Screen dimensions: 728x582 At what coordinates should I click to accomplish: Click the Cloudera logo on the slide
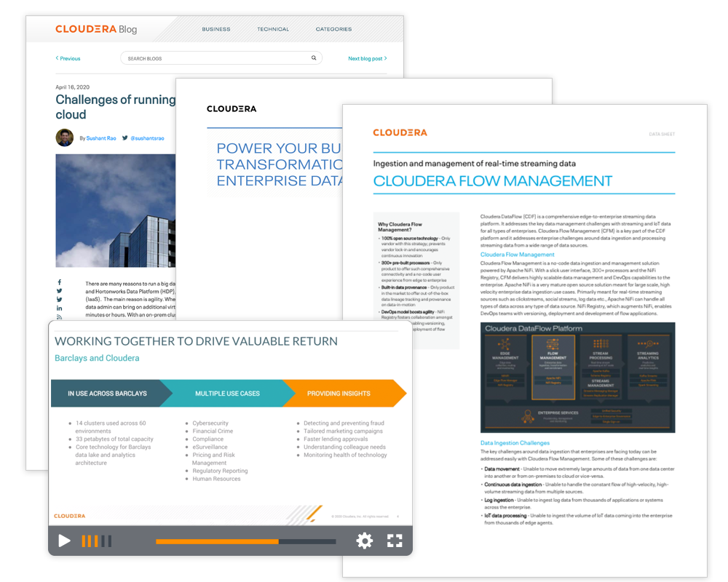[x=70, y=516]
